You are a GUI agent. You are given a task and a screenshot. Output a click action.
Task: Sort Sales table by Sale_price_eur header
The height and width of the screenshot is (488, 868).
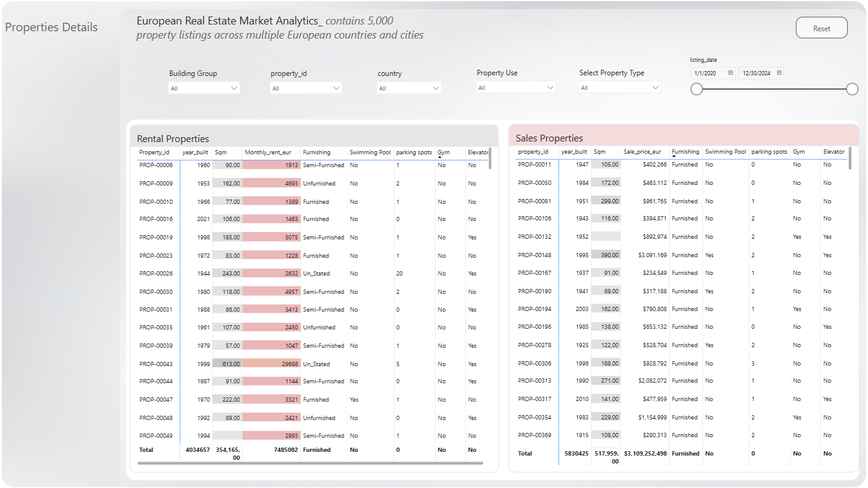[642, 151]
